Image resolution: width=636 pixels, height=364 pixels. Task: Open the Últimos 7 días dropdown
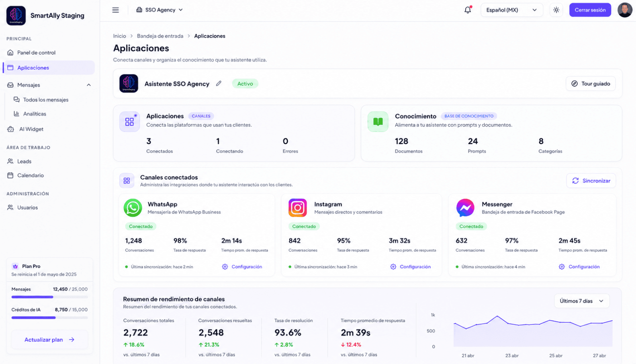(x=582, y=301)
